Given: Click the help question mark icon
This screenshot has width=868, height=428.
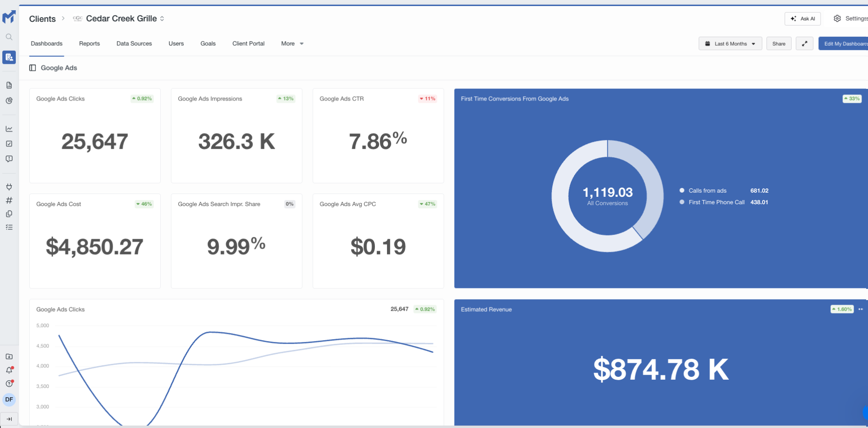Looking at the screenshot, I should click(x=9, y=384).
